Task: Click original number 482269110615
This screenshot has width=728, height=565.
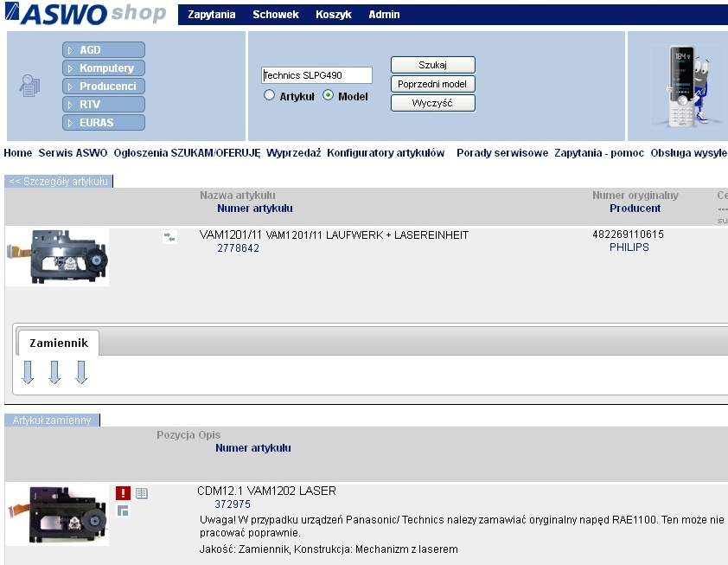Action: point(629,234)
